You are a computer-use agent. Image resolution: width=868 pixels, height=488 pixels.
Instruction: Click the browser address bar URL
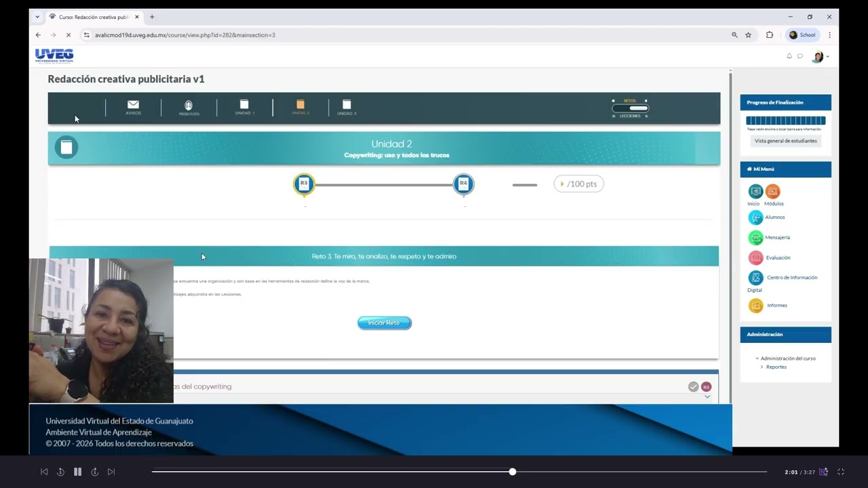(x=185, y=35)
